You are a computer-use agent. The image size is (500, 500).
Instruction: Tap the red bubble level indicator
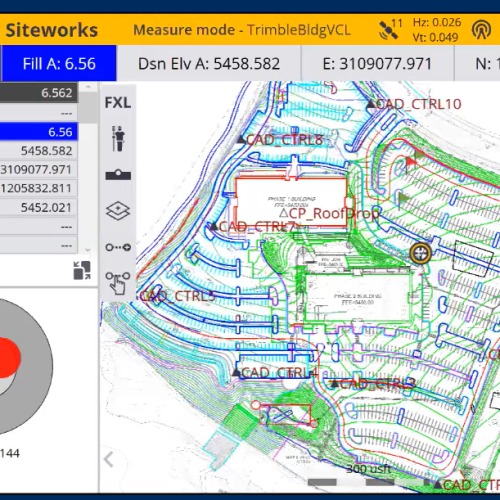coord(9,358)
